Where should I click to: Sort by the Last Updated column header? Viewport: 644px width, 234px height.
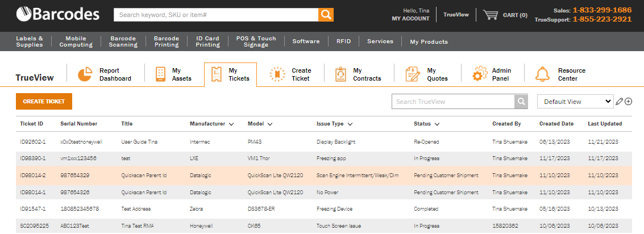(605, 124)
